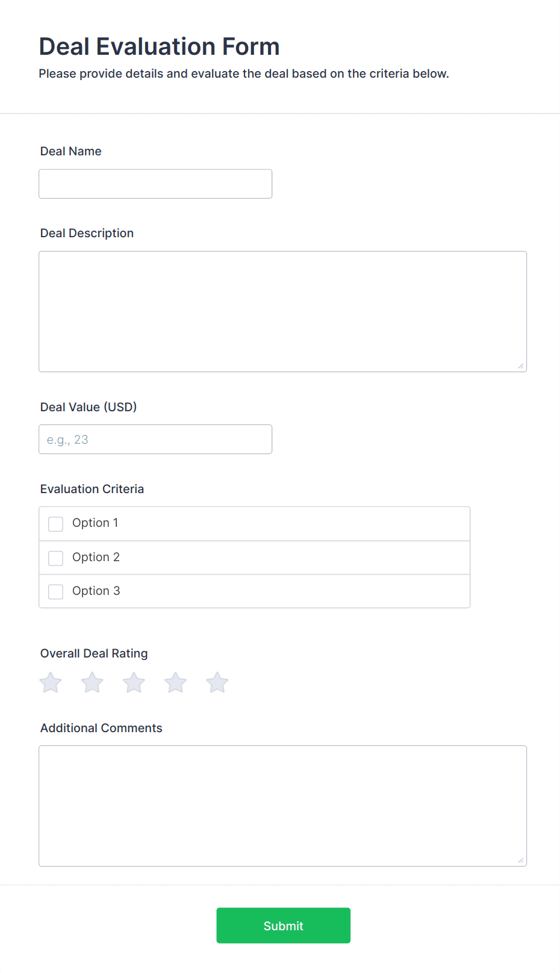The height and width of the screenshot is (973, 560).
Task: Select the second rating star
Action: [92, 683]
